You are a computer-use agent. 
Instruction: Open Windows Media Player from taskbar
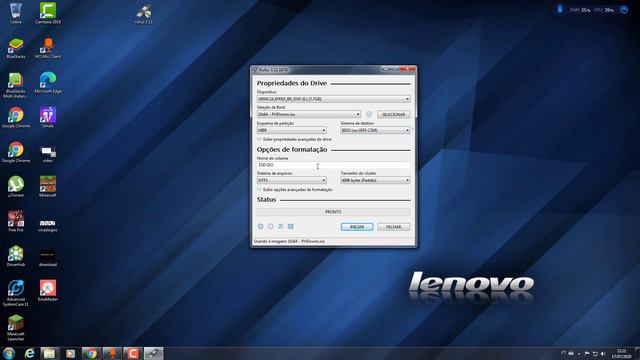[x=70, y=353]
